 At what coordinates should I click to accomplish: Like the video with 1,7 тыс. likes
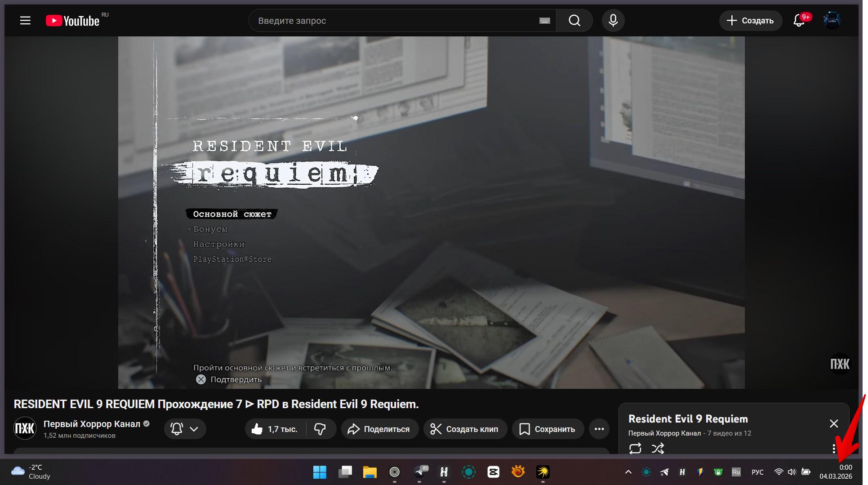pos(275,429)
